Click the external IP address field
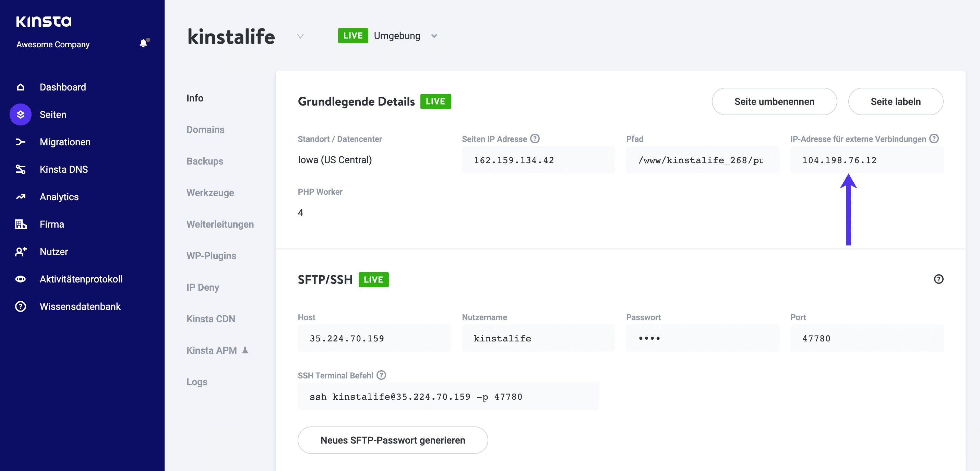980x471 pixels. click(866, 160)
